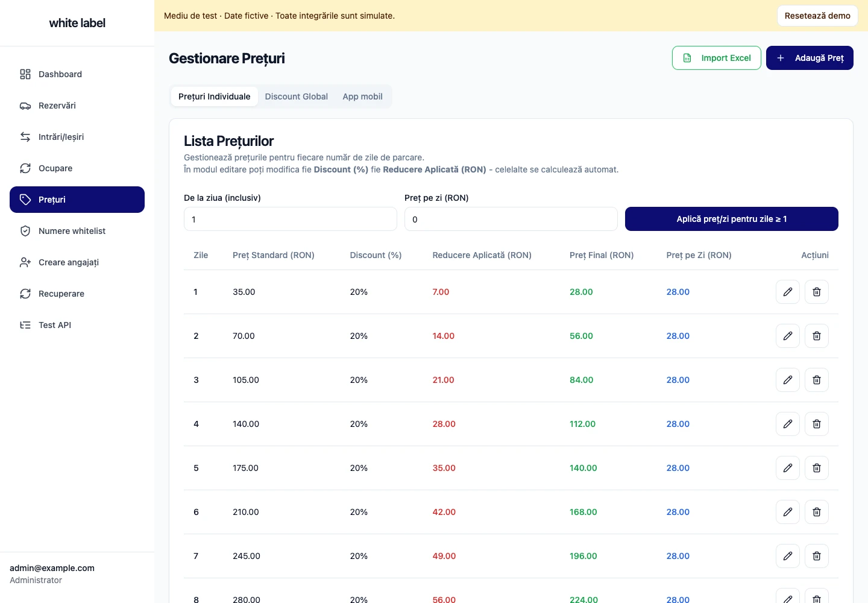Click the 42.00 reducere value

click(444, 512)
